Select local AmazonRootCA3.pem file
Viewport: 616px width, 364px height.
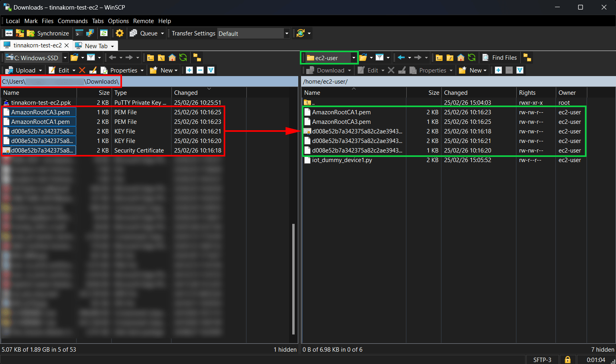coord(40,112)
